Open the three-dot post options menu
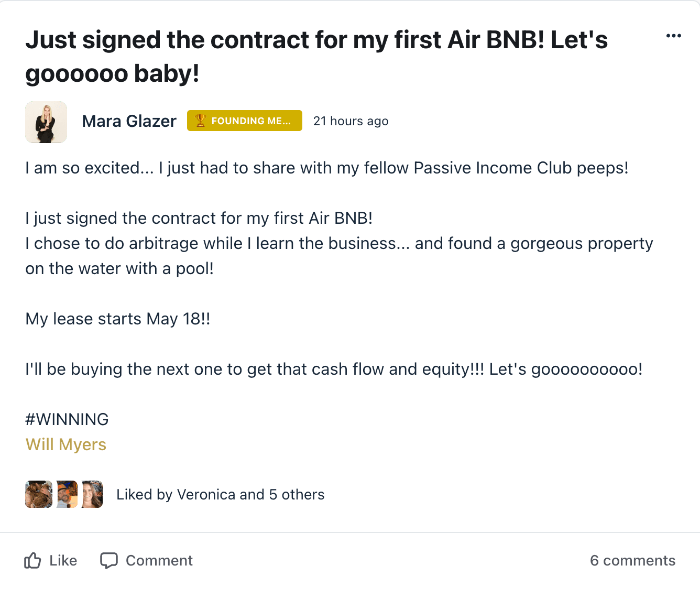 [673, 36]
